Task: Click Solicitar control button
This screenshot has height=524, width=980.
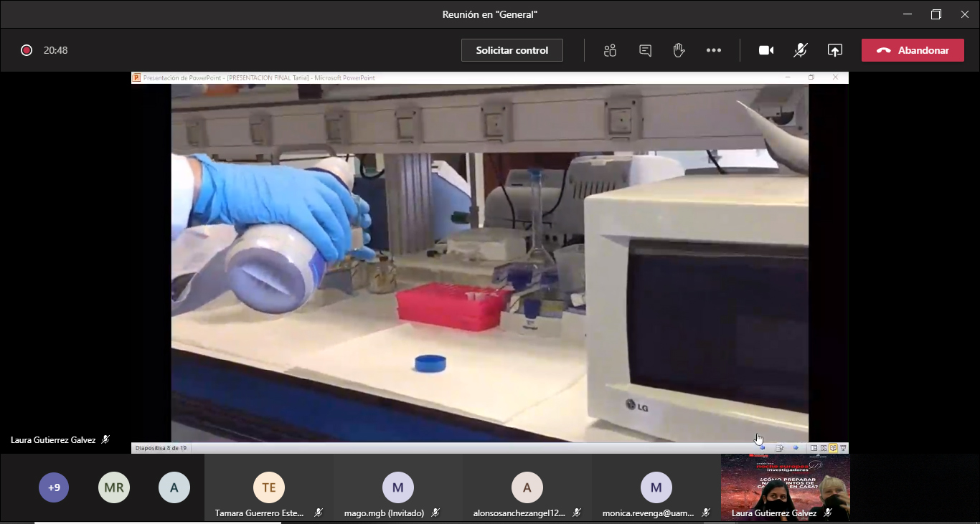Action: coord(512,50)
